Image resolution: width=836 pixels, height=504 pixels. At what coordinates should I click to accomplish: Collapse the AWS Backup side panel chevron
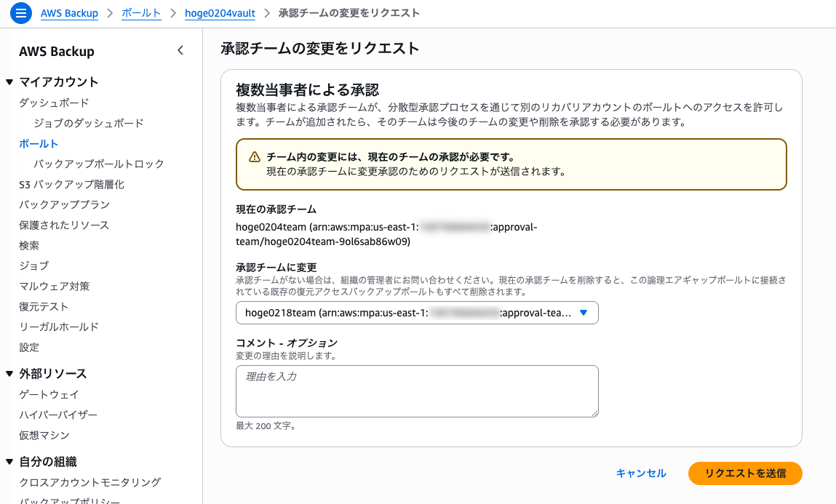point(180,51)
